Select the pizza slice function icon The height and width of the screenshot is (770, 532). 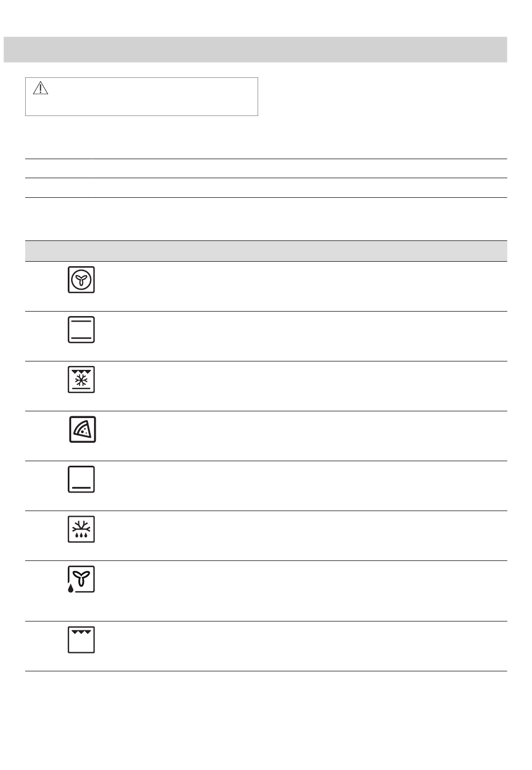click(x=82, y=429)
